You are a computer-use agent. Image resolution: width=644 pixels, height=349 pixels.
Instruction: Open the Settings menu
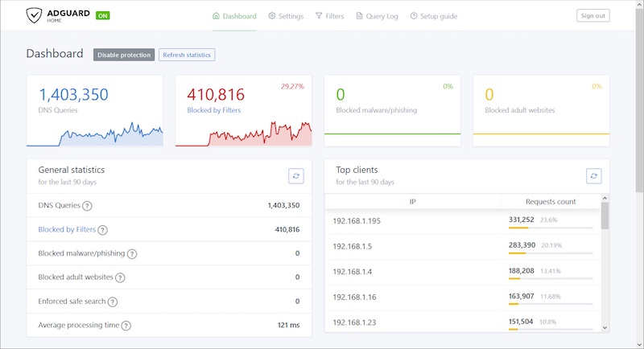[x=286, y=16]
